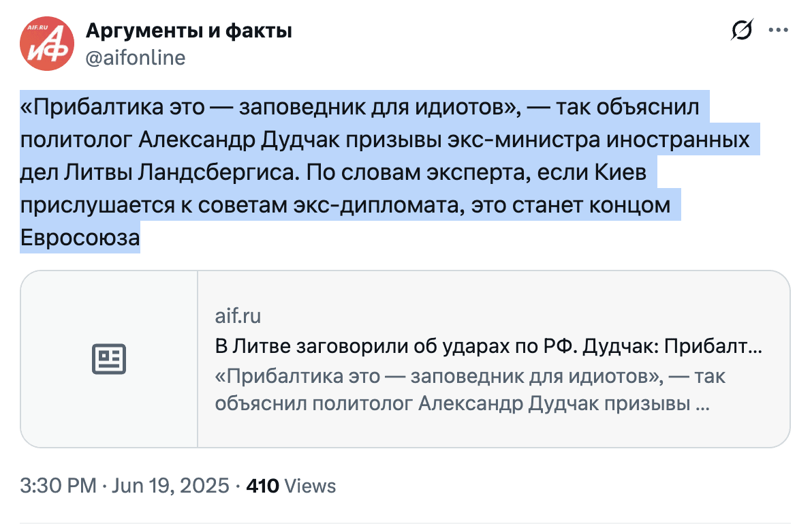This screenshot has height=526, width=812.
Task: Click the 410 Views counter
Action: (x=291, y=486)
